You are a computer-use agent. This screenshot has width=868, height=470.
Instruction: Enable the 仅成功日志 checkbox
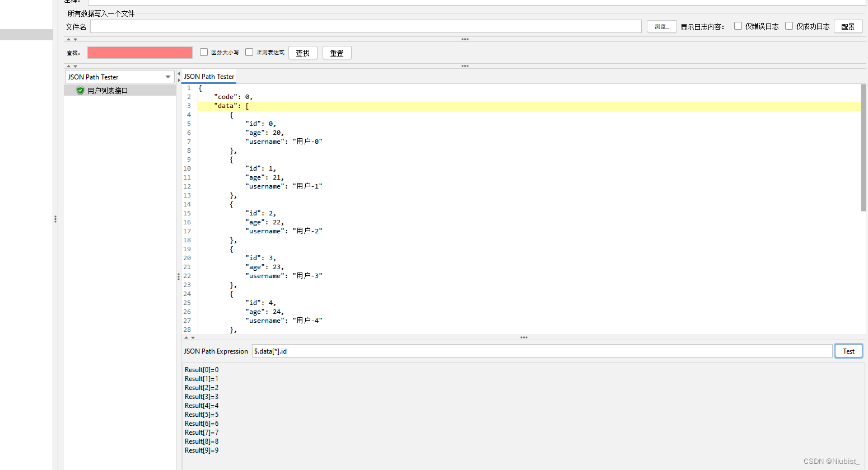[789, 26]
